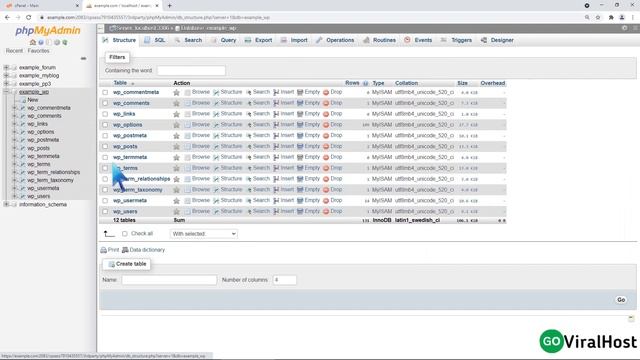This screenshot has height=360, width=640.
Task: Drop the wp_termmeta table
Action: coord(333,157)
